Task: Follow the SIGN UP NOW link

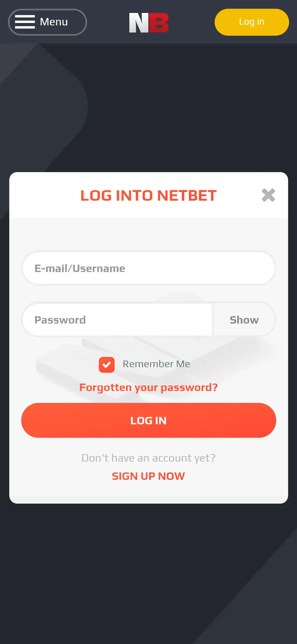Action: (x=149, y=476)
